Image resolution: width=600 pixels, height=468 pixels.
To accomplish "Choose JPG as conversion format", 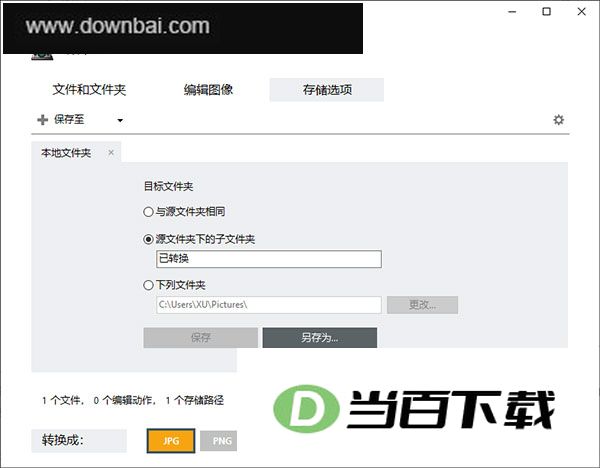I will [x=171, y=440].
